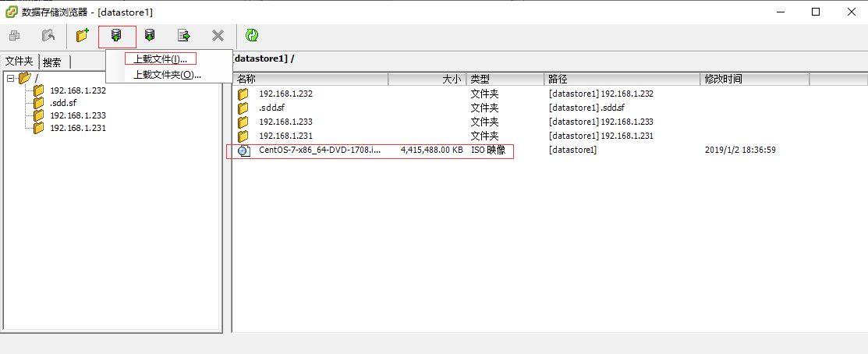Click the new folder toolbar icon
This screenshot has height=354, width=868.
(83, 36)
